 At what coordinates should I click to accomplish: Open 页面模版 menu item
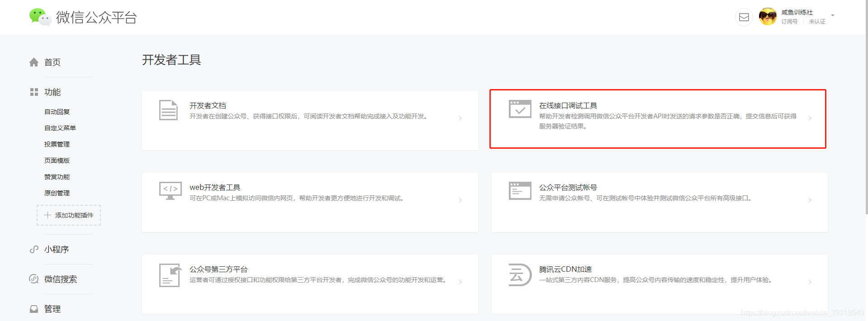pyautogui.click(x=57, y=160)
